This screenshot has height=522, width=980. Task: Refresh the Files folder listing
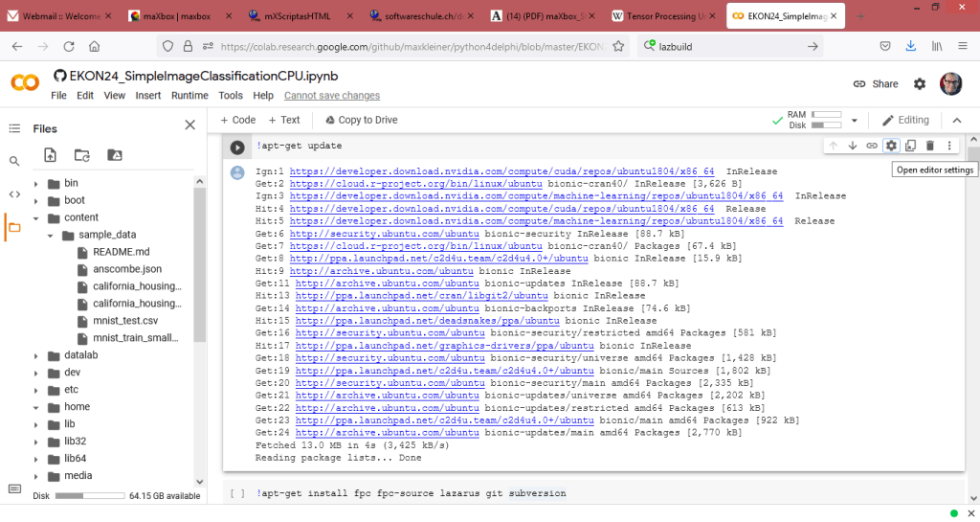[82, 155]
